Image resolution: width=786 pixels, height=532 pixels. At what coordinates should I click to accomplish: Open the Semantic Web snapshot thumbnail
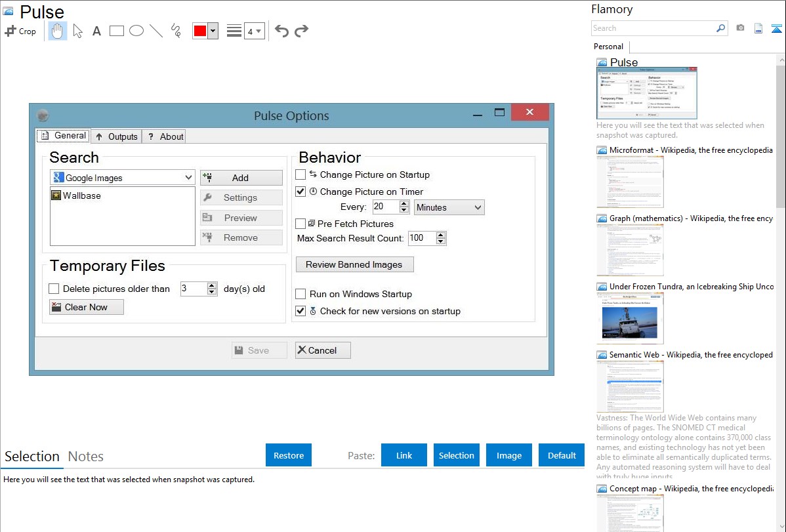click(630, 386)
